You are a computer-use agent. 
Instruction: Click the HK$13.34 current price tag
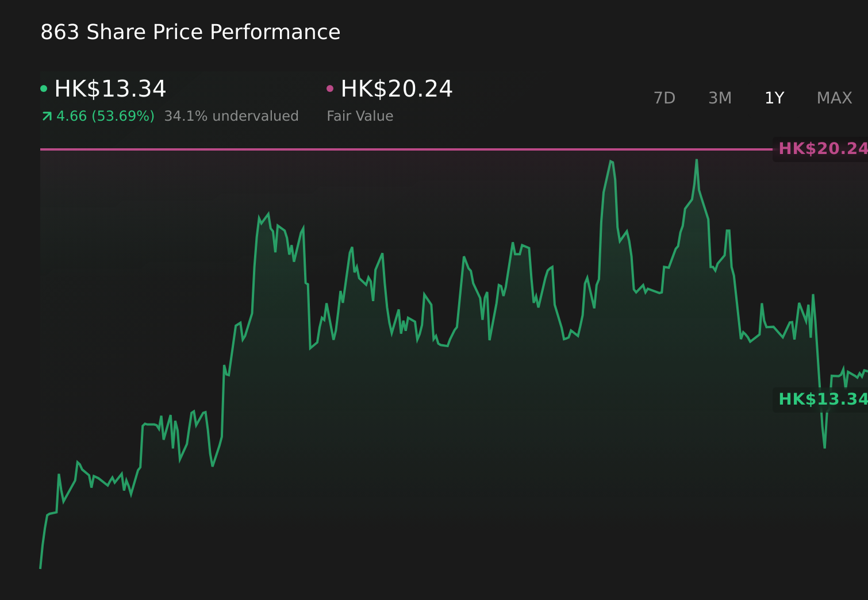coord(821,399)
